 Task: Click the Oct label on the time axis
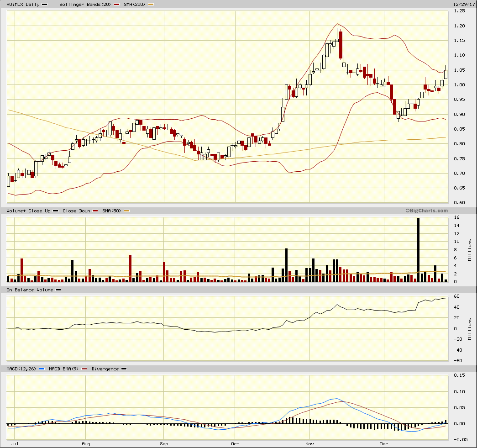(x=235, y=443)
